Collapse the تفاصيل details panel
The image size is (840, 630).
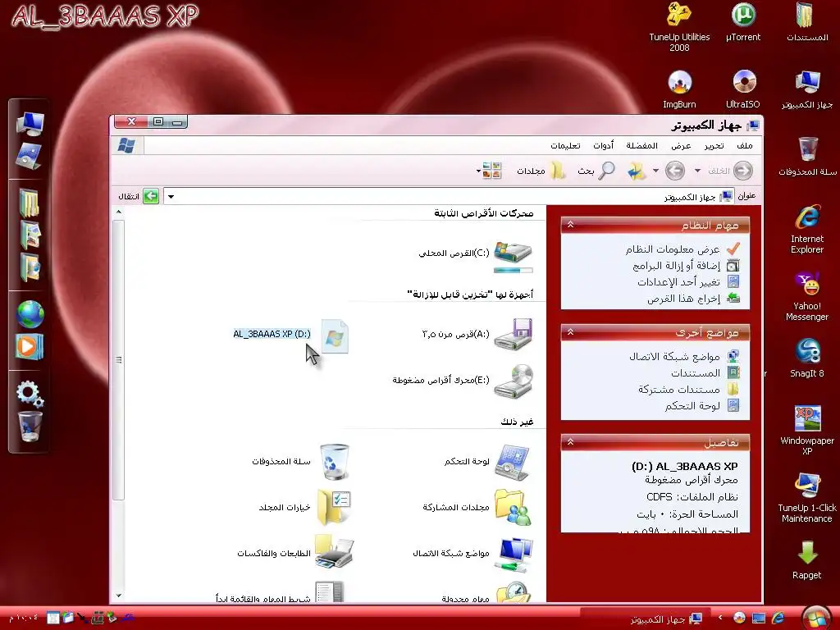coord(571,442)
